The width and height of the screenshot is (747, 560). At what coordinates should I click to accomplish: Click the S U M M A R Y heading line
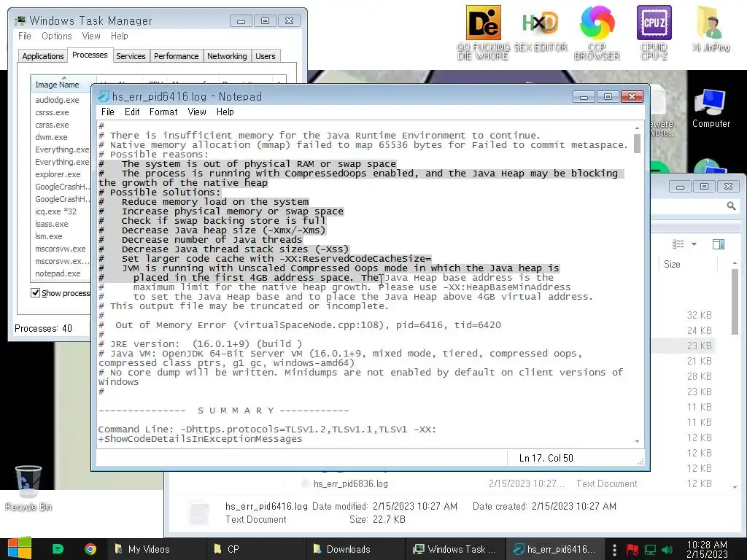(x=223, y=411)
